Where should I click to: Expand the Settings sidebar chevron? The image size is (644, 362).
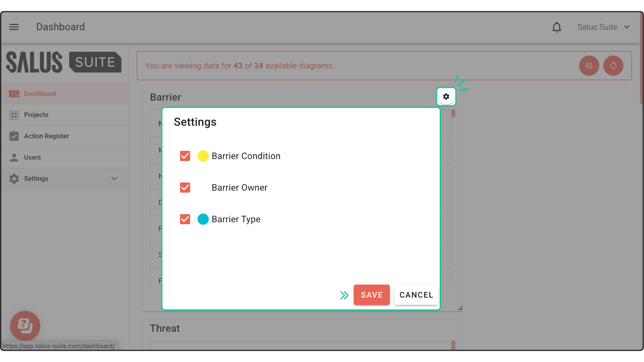pos(114,179)
